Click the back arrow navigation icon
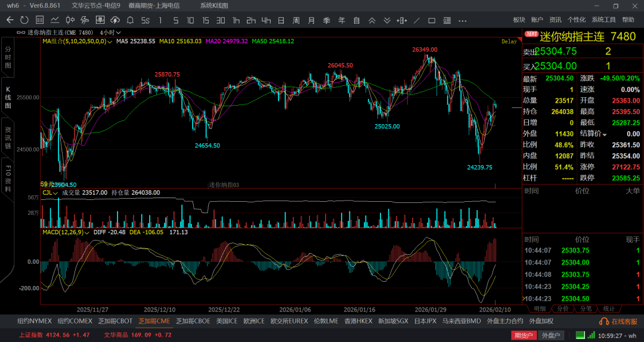644x342 pixels. (x=10, y=20)
